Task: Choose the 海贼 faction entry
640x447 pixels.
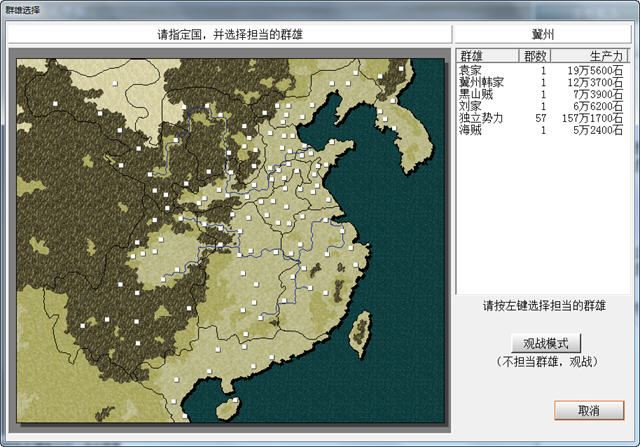Action: click(x=541, y=130)
